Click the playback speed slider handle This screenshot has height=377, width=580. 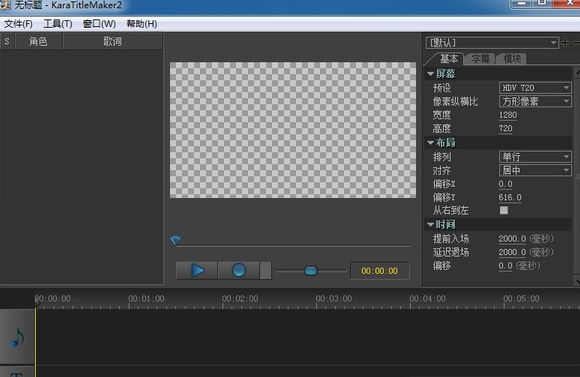click(x=311, y=271)
